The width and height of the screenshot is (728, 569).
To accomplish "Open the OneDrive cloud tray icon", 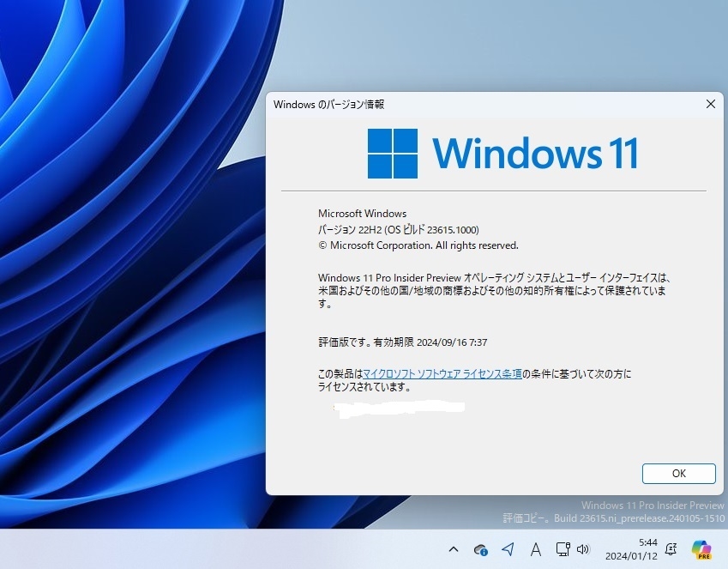I will coord(480,550).
